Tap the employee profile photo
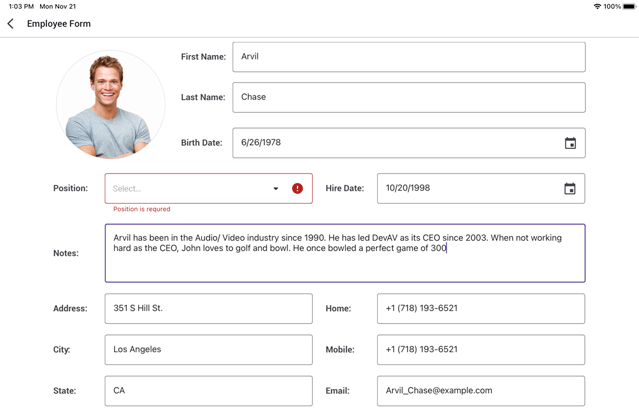Image resolution: width=639 pixels, height=412 pixels. click(110, 104)
